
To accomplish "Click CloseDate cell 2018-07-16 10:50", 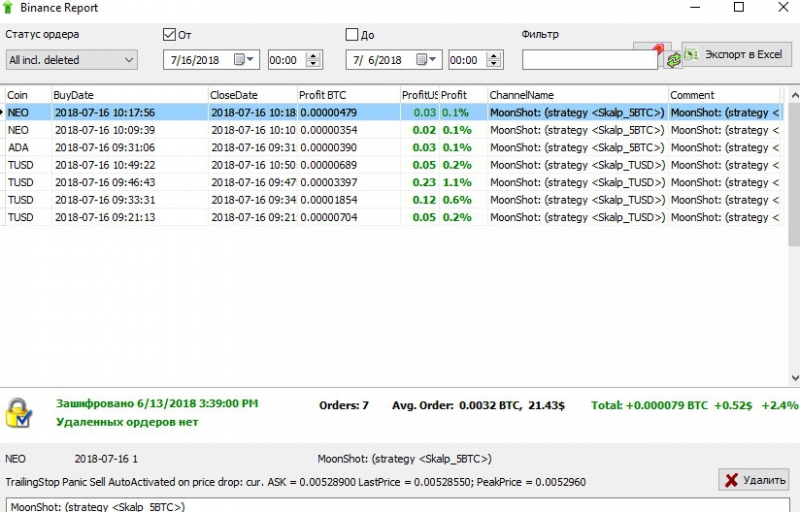I will click(253, 165).
